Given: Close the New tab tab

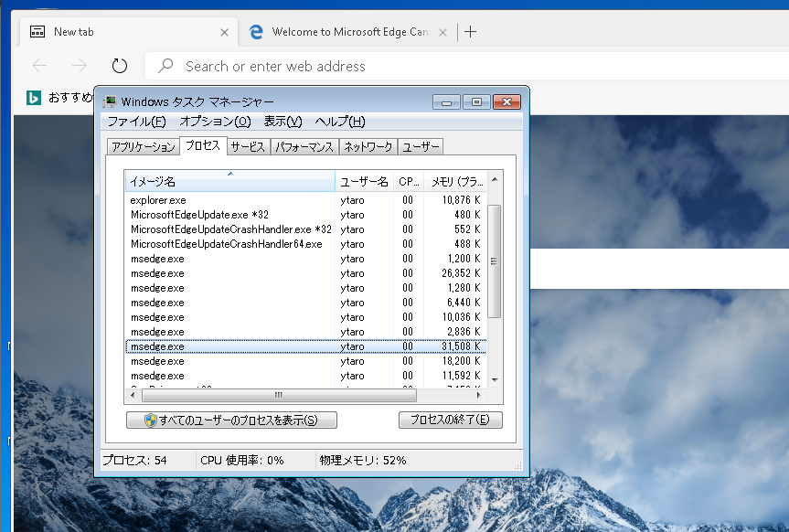Looking at the screenshot, I should tap(224, 32).
